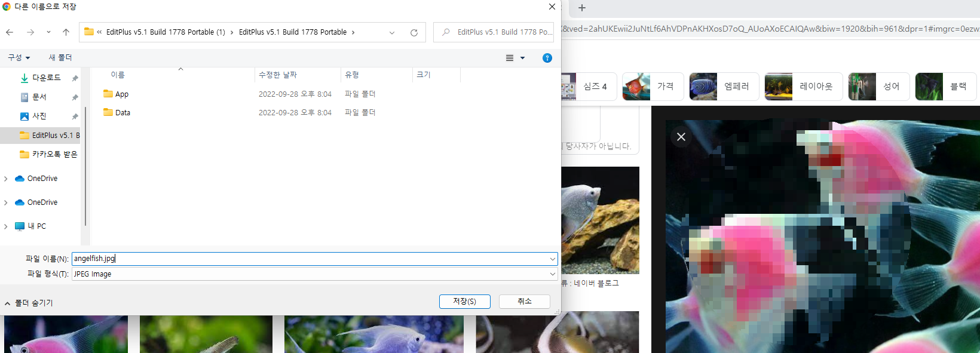
Task: Expand the 내 PC node
Action: (6, 226)
